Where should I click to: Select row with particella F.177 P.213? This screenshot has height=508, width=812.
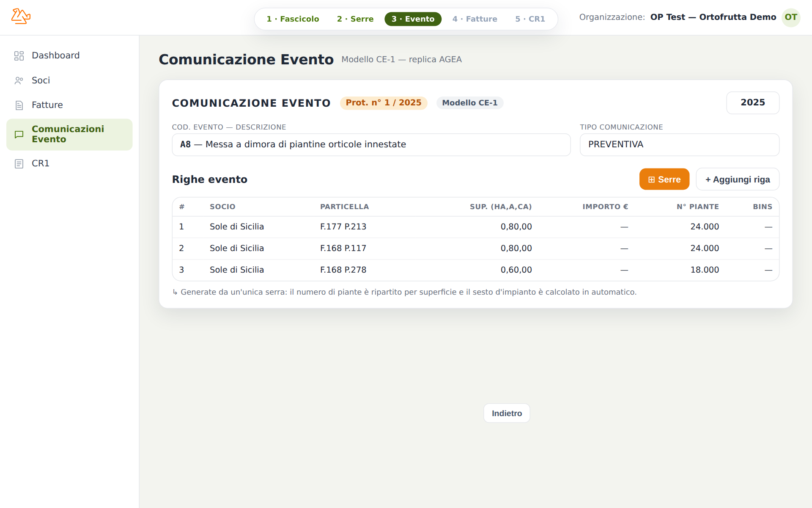(x=475, y=227)
